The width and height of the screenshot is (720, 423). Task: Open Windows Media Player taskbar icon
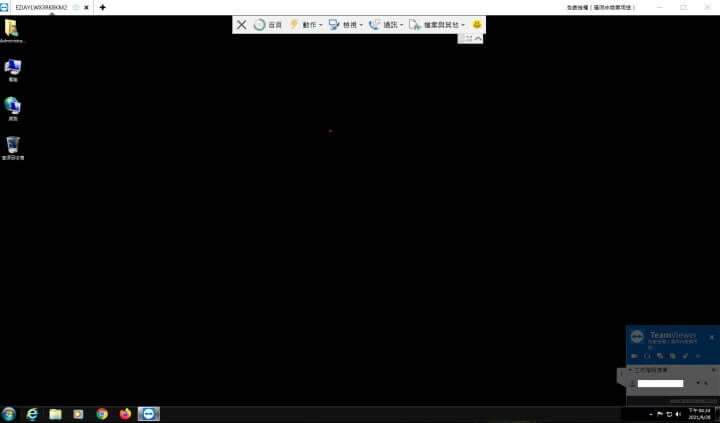coord(79,414)
